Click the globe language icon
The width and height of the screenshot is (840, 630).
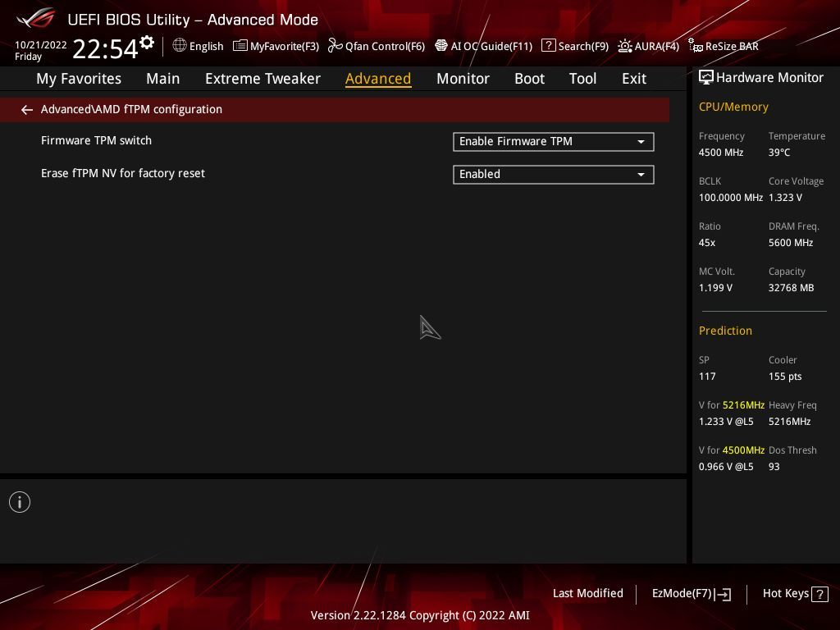(180, 46)
